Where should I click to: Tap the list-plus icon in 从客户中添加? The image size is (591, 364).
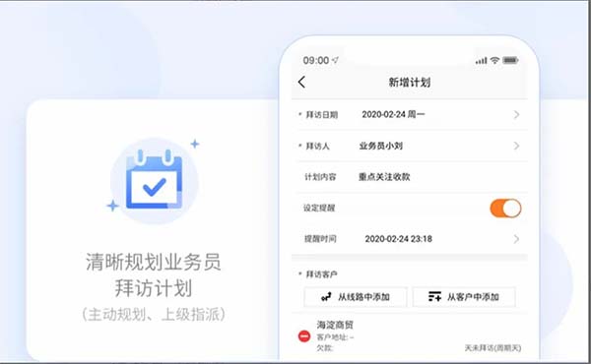coord(434,297)
